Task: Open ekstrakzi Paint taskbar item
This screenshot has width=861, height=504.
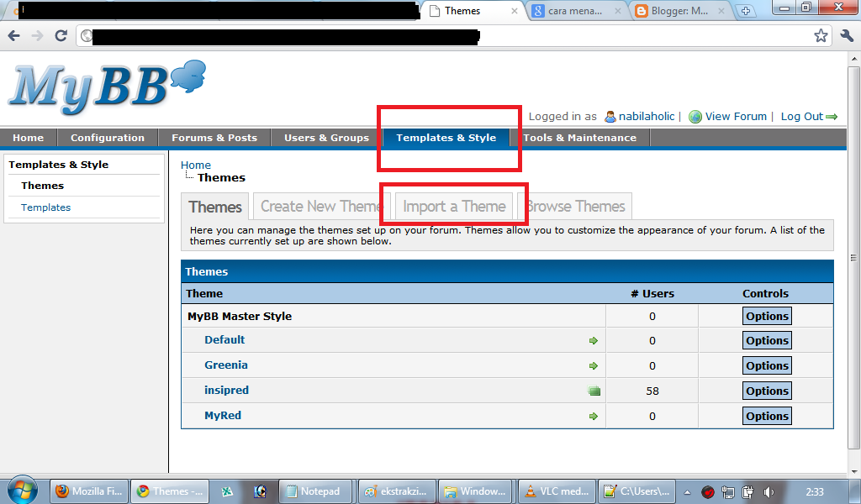Action: pyautogui.click(x=397, y=491)
